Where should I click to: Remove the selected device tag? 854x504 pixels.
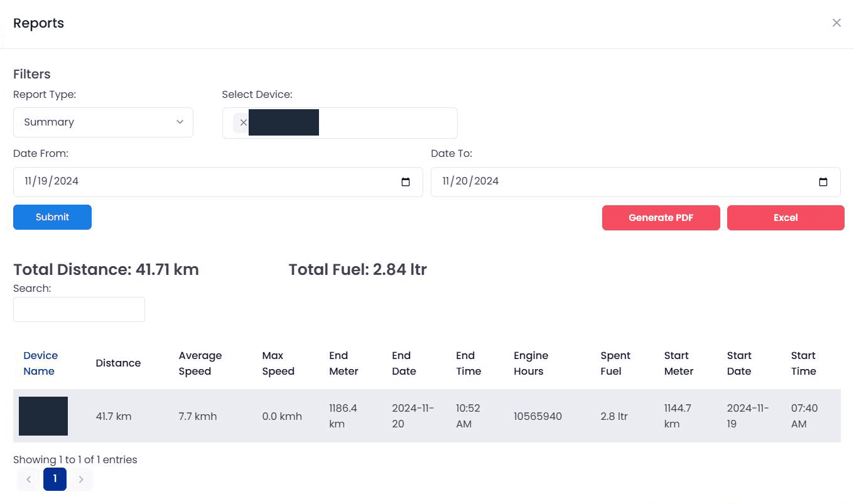coord(244,122)
